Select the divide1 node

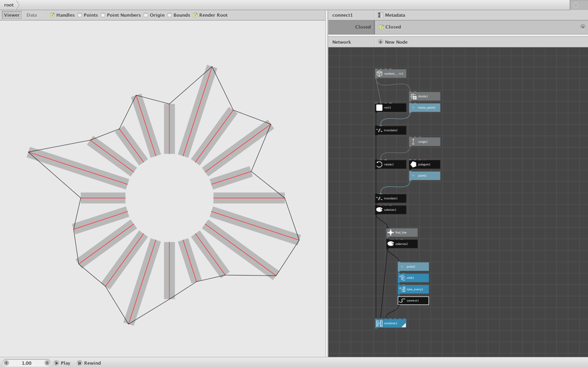(x=425, y=97)
